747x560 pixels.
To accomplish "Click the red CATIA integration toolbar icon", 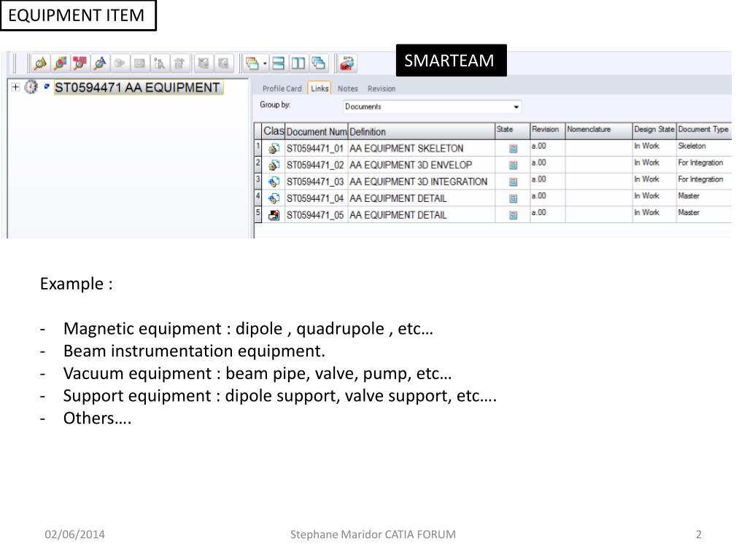I will pos(347,63).
